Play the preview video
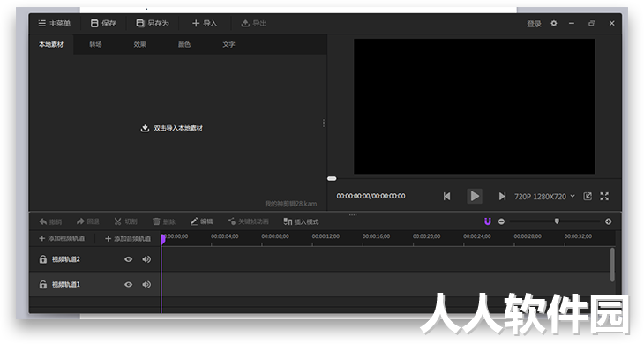The width and height of the screenshot is (644, 344). (x=475, y=196)
